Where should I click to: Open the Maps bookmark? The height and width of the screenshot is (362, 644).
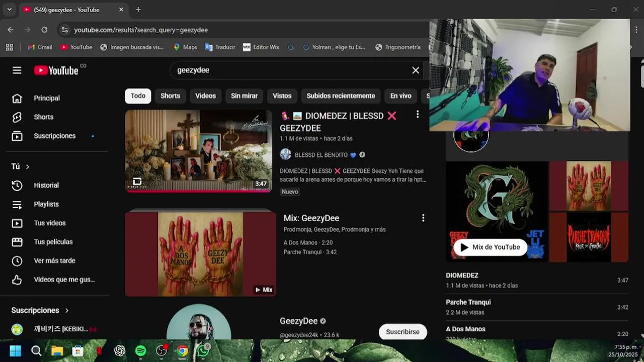click(185, 47)
